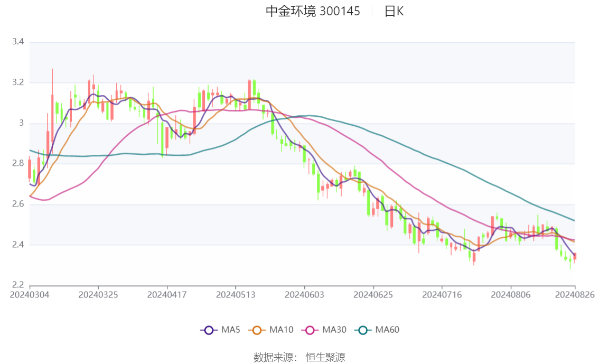Toggle the orange MA10 legend circle icon

(x=257, y=330)
